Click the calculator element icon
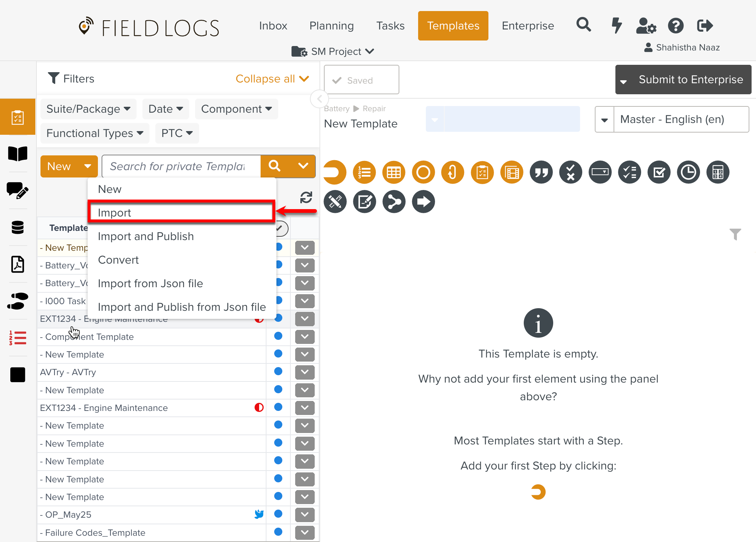The image size is (756, 542). point(717,172)
